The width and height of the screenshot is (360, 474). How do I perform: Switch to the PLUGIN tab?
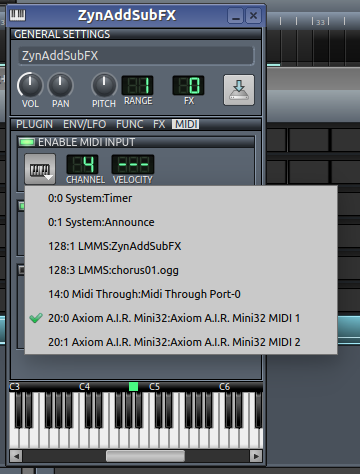pos(34,124)
